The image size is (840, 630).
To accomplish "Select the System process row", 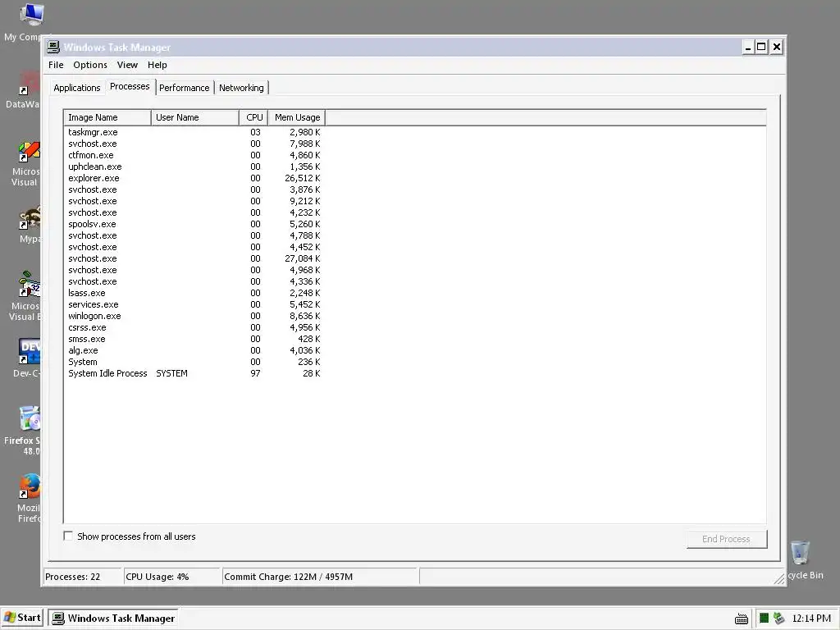I will pyautogui.click(x=194, y=362).
